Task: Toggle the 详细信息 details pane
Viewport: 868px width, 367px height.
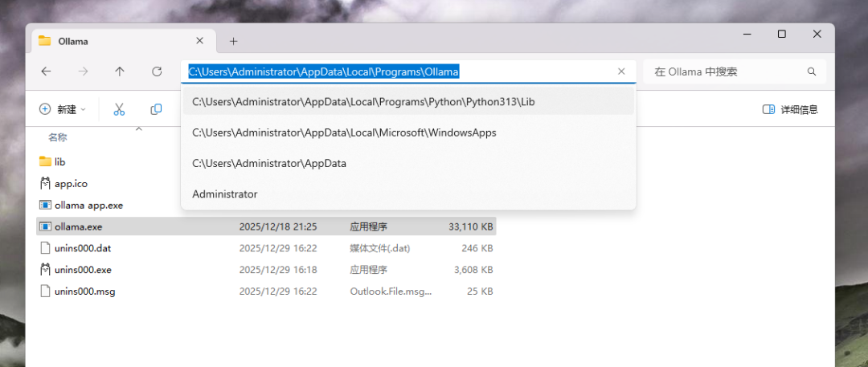Action: [x=790, y=109]
